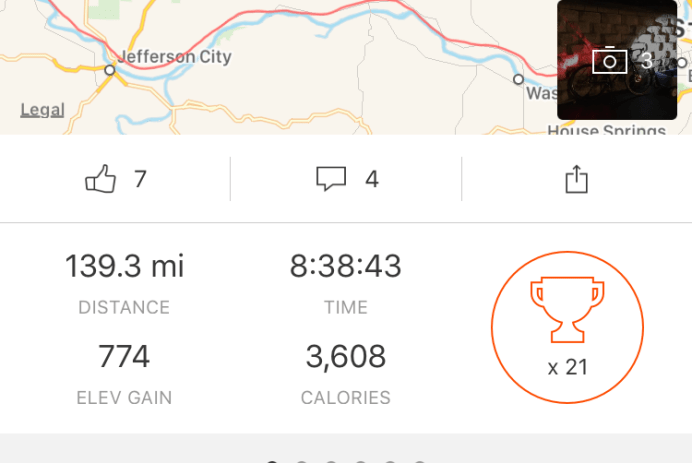
Task: Click the Jefferson City label on map
Action: tap(174, 56)
